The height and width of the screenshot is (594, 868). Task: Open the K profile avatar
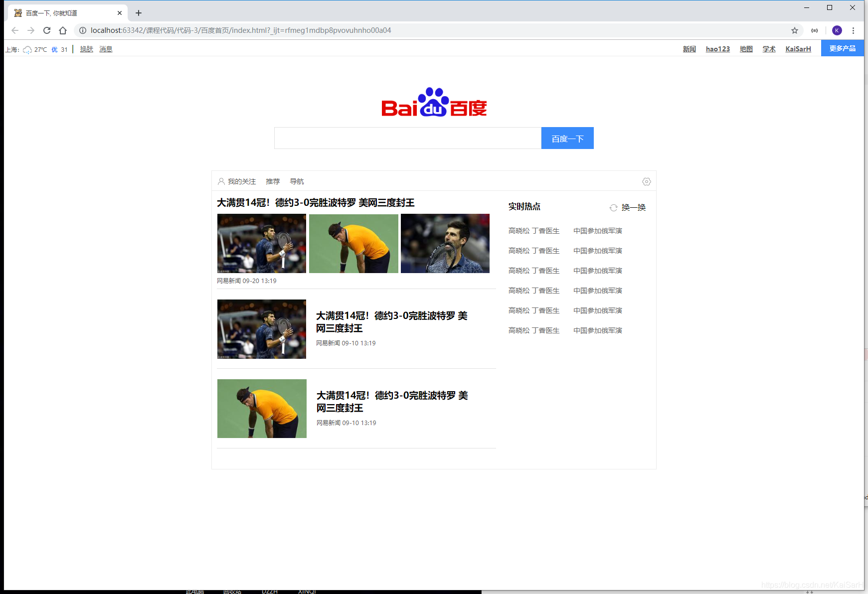pyautogui.click(x=837, y=30)
